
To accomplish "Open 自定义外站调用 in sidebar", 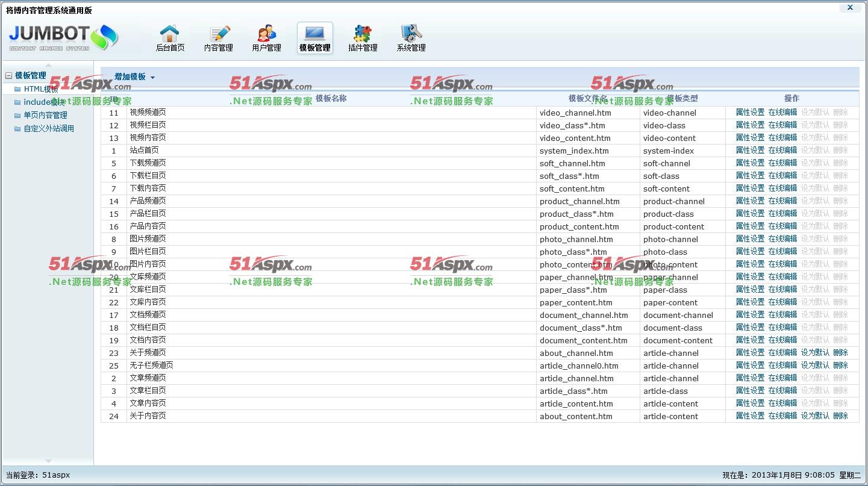I will click(x=49, y=128).
